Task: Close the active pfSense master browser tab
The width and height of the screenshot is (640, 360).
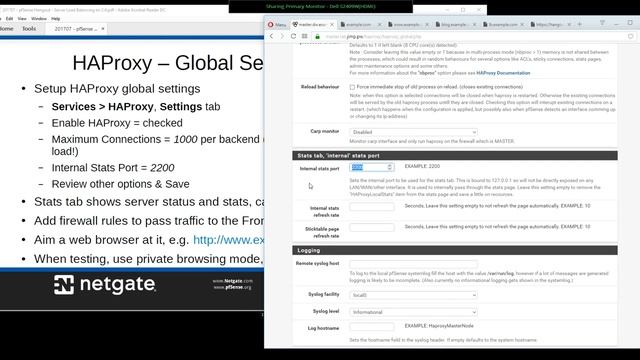Action: 332,25
